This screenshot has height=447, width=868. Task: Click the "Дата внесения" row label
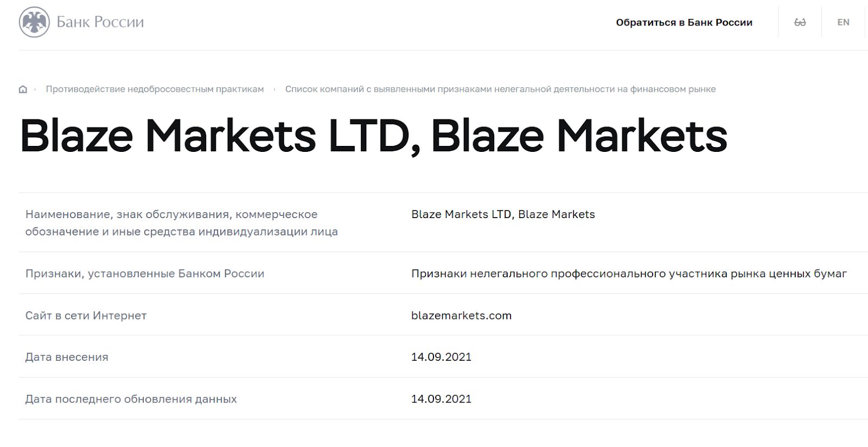(x=67, y=357)
